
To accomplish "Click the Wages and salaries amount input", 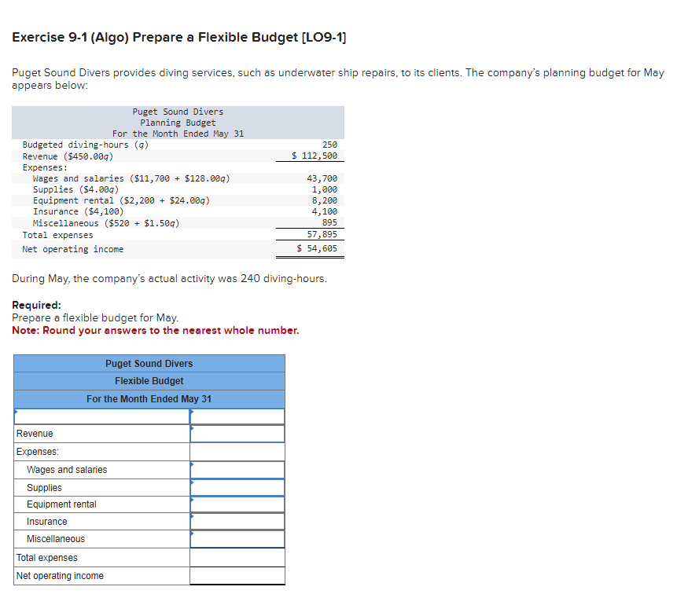I will click(x=237, y=470).
